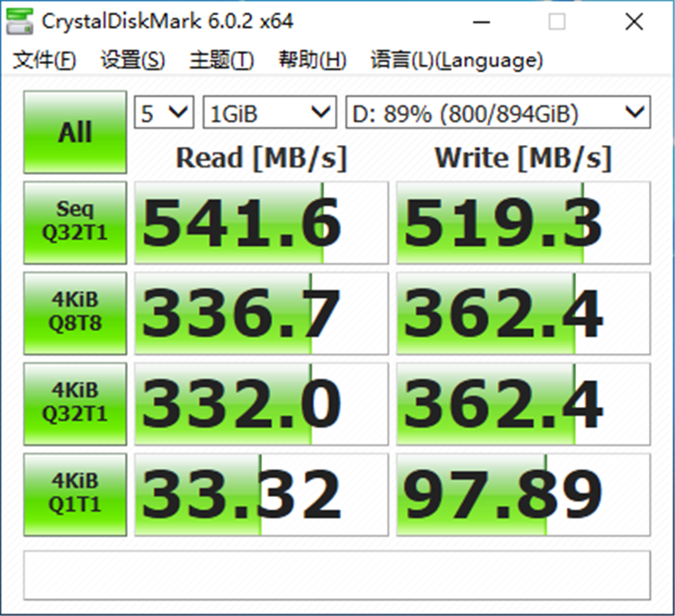Minimize the CrystalDiskMark window

point(481,22)
